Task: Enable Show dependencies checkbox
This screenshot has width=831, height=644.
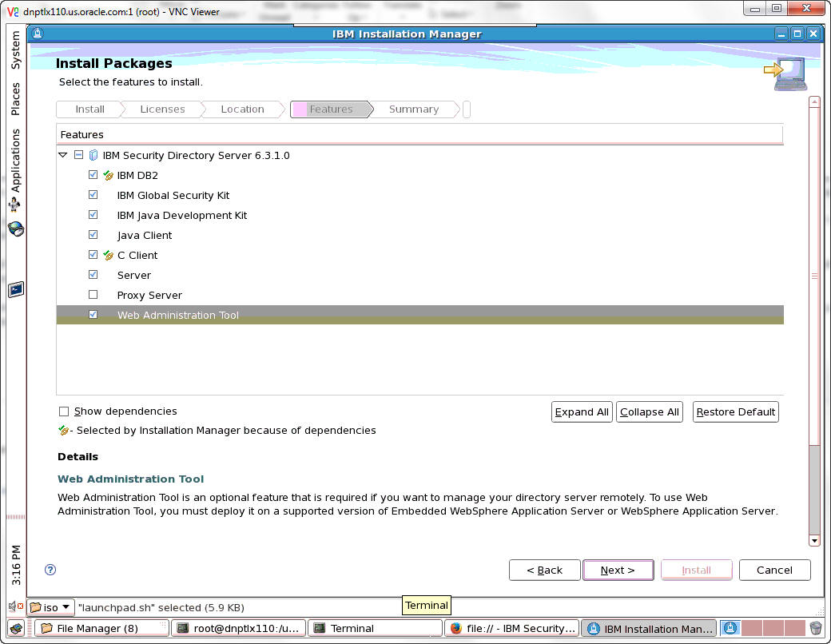Action: 64,411
